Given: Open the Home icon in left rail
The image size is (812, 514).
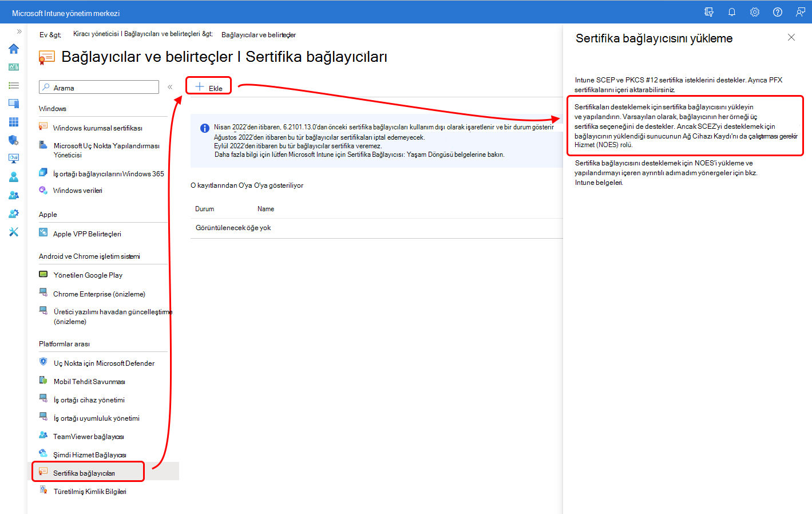Looking at the screenshot, I should click(14, 49).
